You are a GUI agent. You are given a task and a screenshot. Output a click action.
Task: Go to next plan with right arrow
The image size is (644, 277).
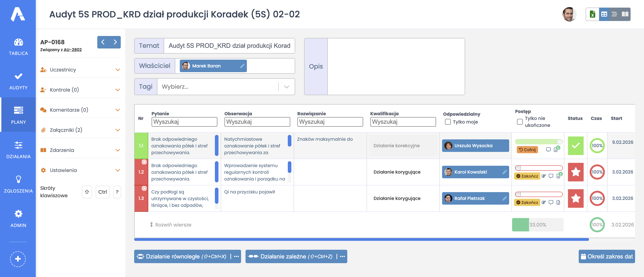(115, 42)
